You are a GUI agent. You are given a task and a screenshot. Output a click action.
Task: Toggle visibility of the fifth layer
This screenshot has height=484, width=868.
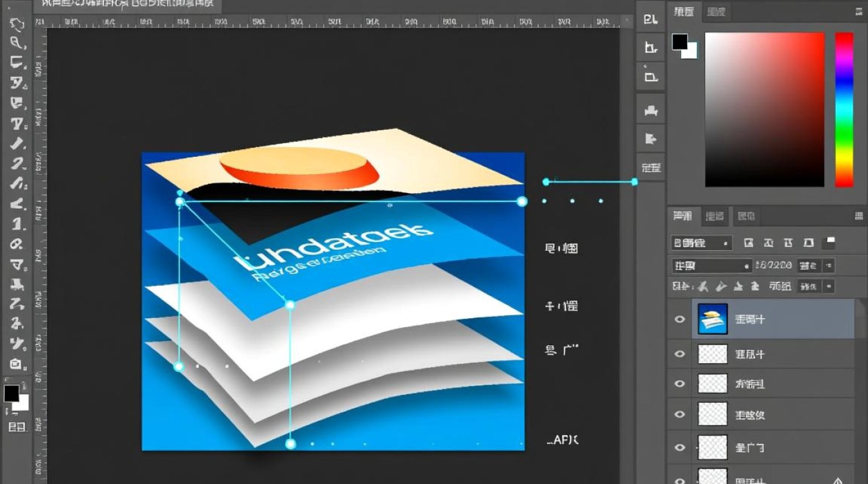[x=679, y=447]
